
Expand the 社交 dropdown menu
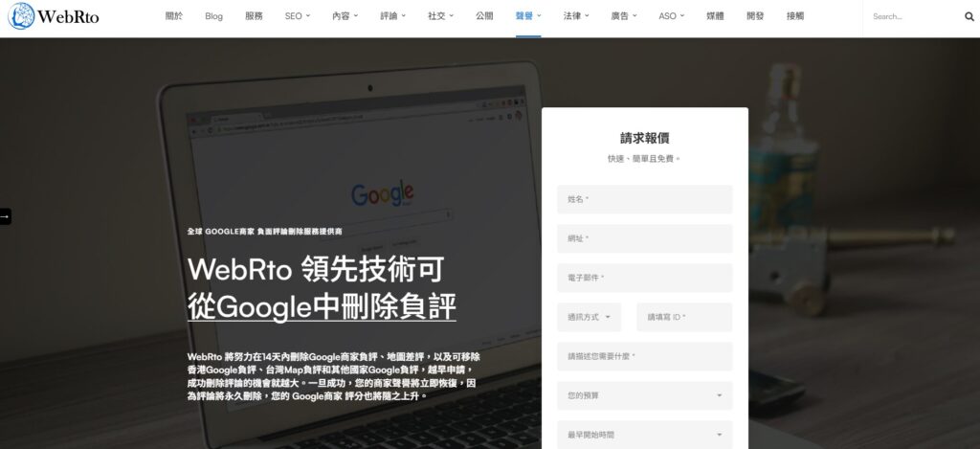tap(440, 16)
